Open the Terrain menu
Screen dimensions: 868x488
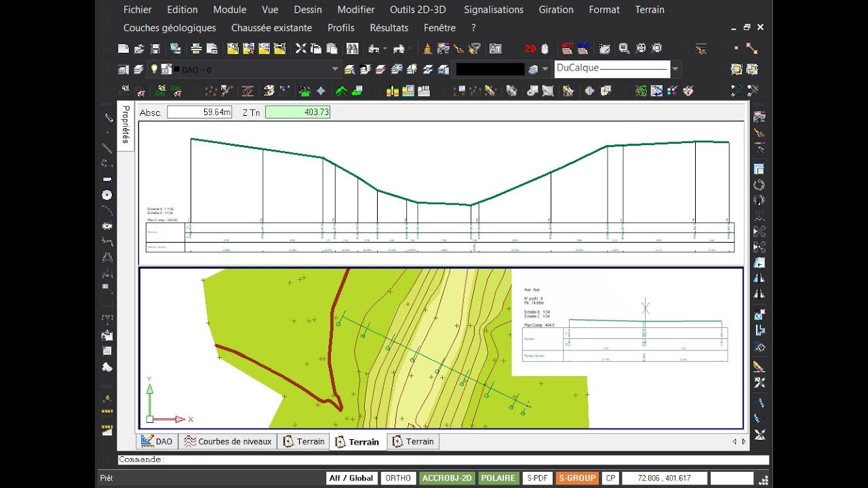point(650,9)
